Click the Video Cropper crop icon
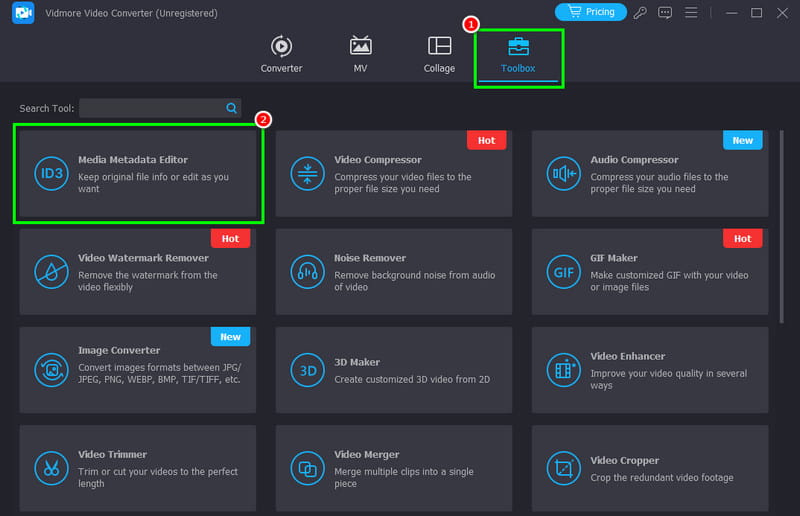The height and width of the screenshot is (516, 800). (x=563, y=468)
